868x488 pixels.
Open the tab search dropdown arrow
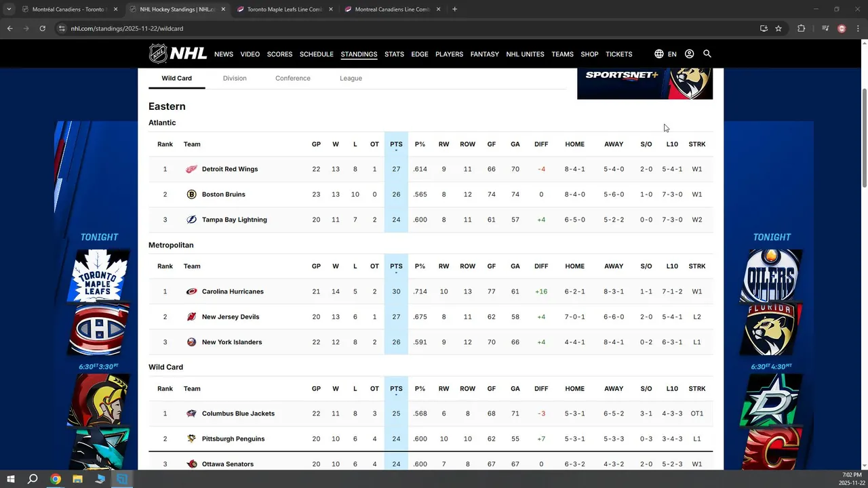pos(9,9)
